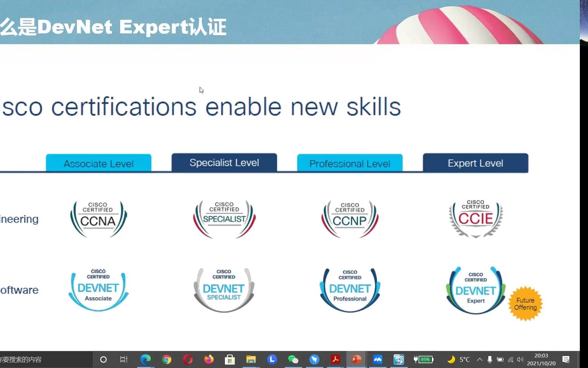
Task: Open Microsoft Store taskbar icon
Action: click(x=230, y=359)
